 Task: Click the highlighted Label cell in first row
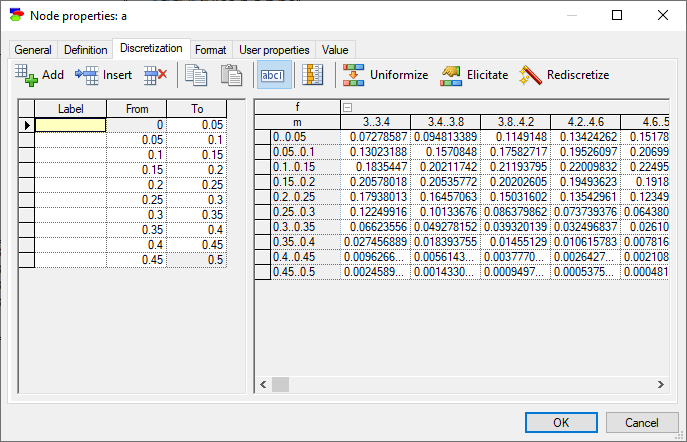[x=70, y=125]
